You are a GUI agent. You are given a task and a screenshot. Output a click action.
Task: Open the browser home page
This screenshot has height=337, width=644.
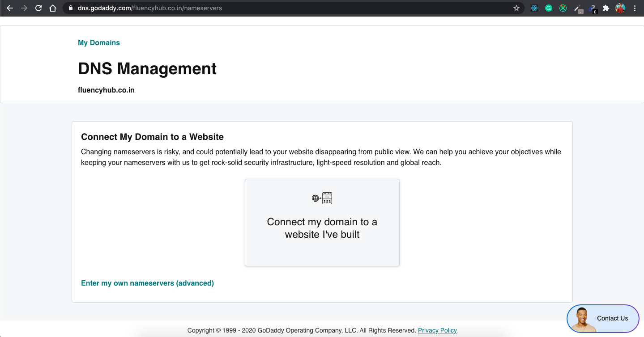pyautogui.click(x=53, y=8)
